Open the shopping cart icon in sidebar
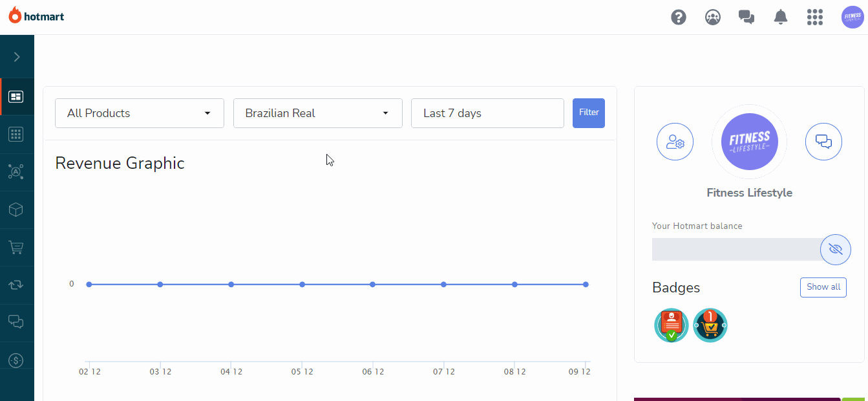The height and width of the screenshot is (401, 868). (16, 247)
